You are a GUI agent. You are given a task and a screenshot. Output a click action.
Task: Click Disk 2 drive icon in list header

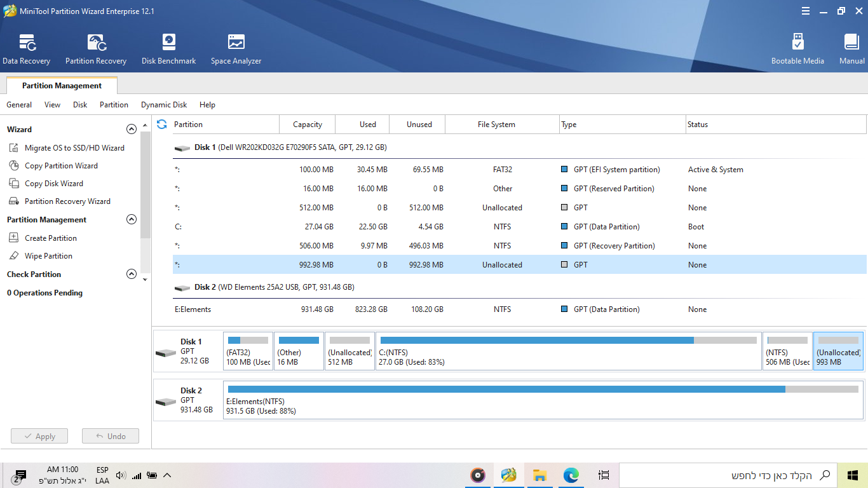pos(182,288)
